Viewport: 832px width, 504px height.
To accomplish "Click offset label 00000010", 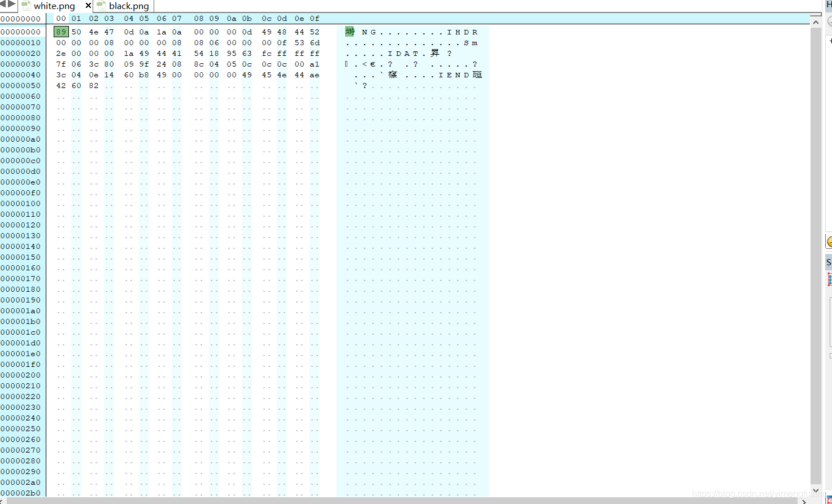I will pos(21,43).
